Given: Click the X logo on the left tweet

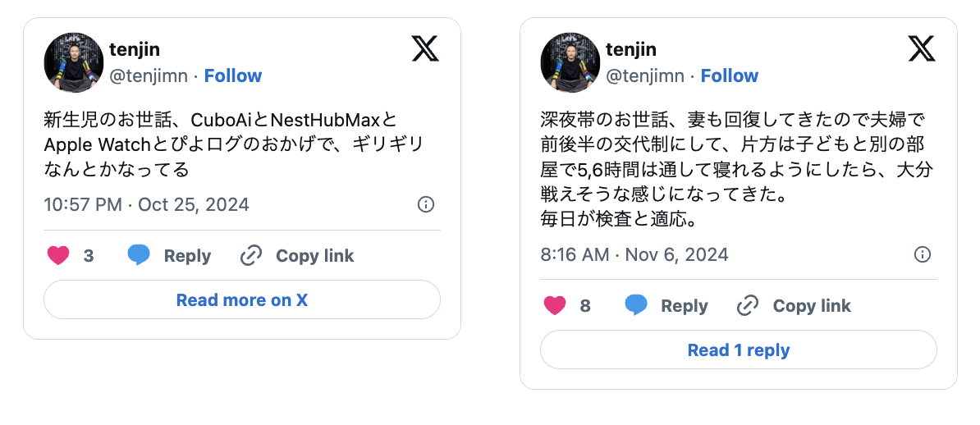Looking at the screenshot, I should 425,49.
